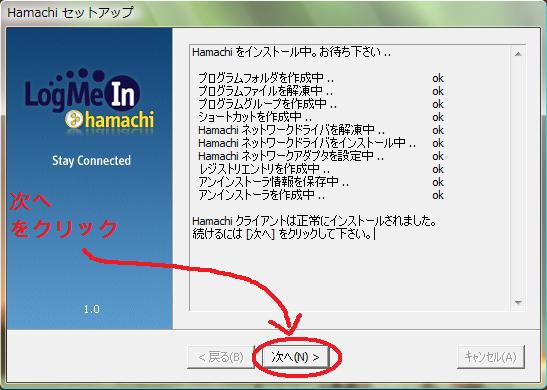Click the line 'プログラムファイルを解凍中 ..'

(265, 91)
